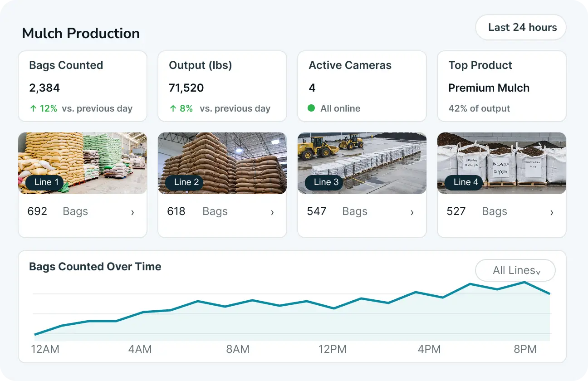Image resolution: width=588 pixels, height=381 pixels.
Task: Open the Last 24 hours time range button
Action: point(521,27)
